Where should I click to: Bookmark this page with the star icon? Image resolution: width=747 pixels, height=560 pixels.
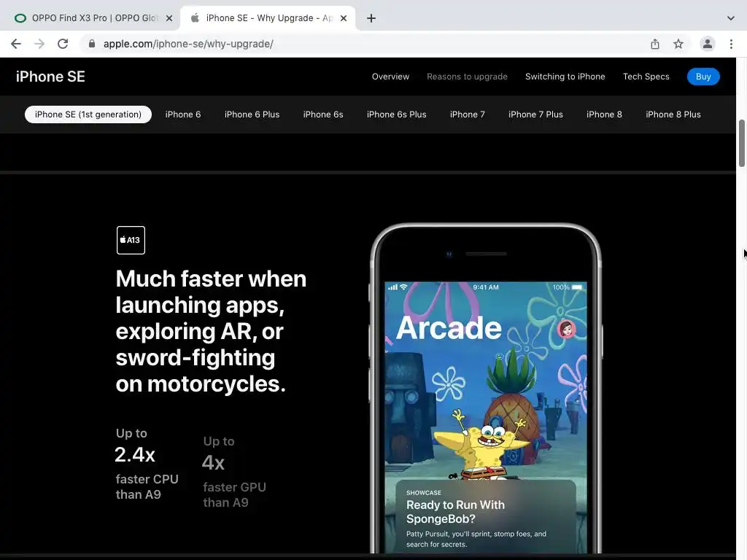tap(678, 44)
